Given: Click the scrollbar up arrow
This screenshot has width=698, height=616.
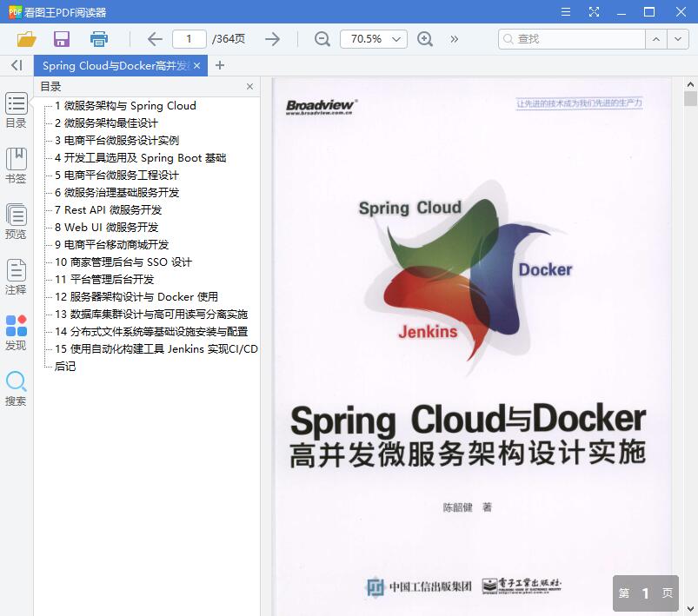Looking at the screenshot, I should coord(690,84).
